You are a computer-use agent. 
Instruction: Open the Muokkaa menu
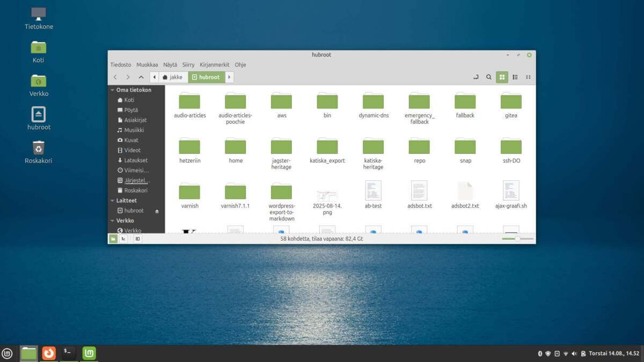(x=147, y=64)
